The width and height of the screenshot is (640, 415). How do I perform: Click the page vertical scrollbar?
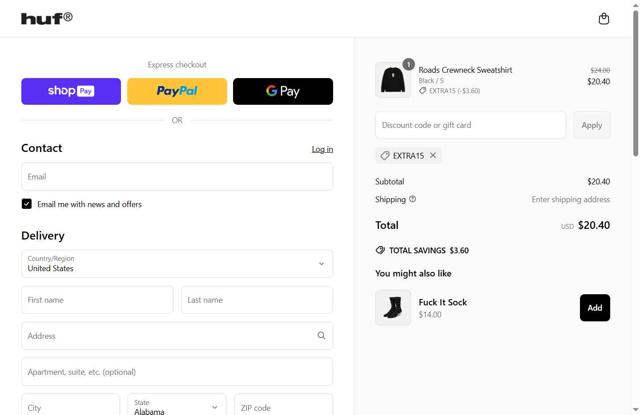click(x=636, y=83)
